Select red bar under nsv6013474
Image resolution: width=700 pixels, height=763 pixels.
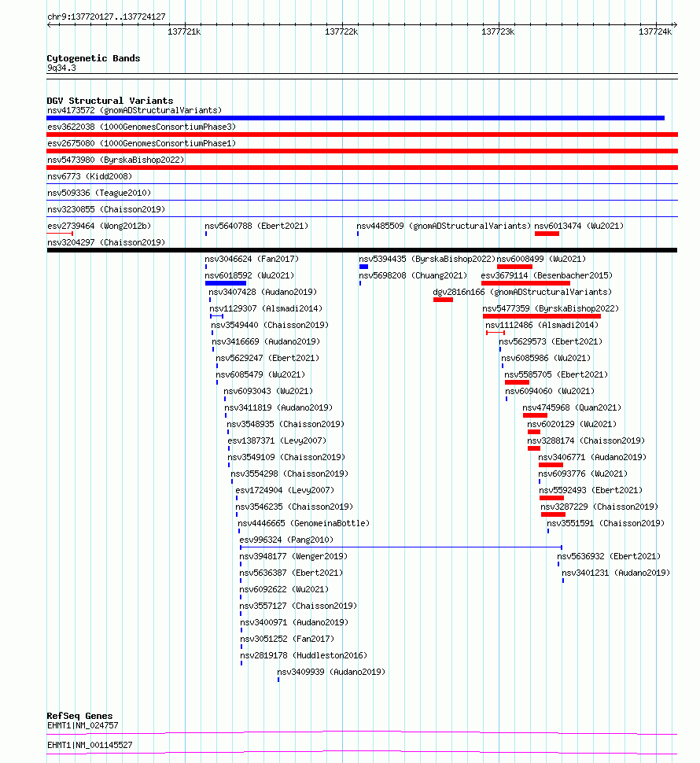pos(547,234)
